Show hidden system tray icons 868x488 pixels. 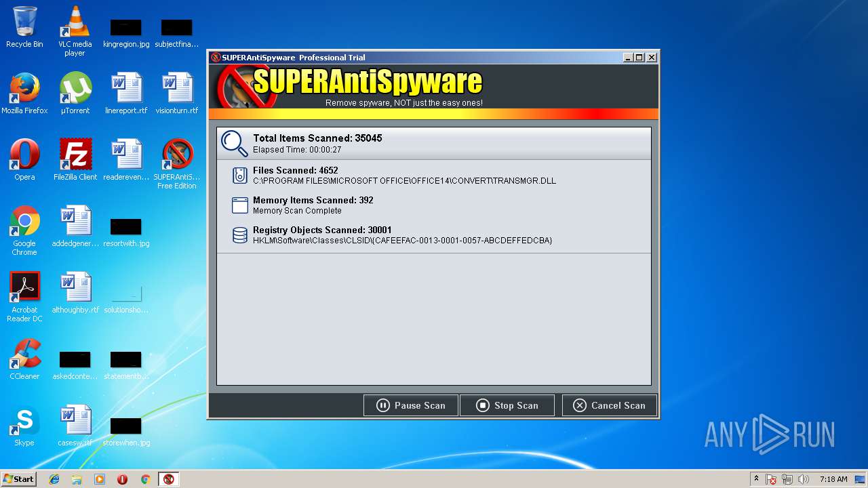coord(756,479)
